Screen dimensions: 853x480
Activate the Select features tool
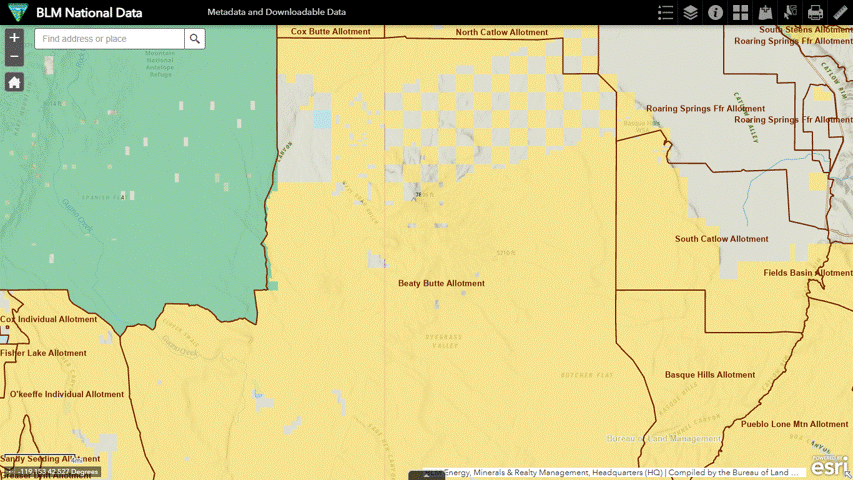click(x=791, y=13)
